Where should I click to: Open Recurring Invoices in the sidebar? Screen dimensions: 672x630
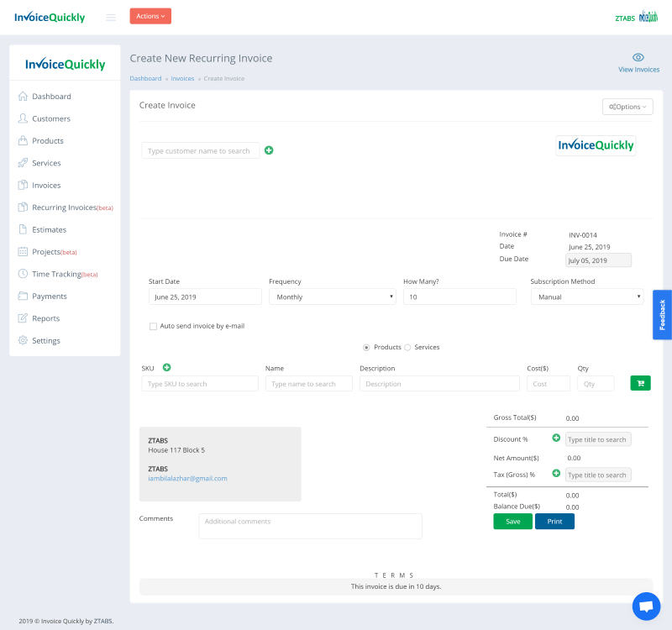tap(64, 207)
